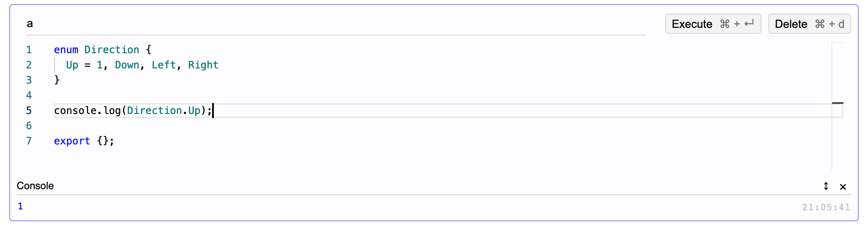Click line number 7 in the gutter

(29, 141)
